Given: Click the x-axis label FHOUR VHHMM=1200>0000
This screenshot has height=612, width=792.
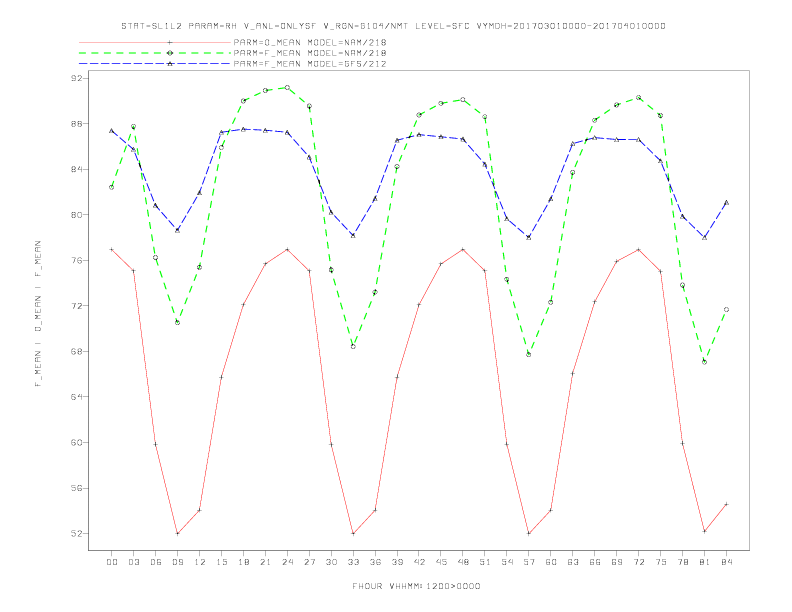Looking at the screenshot, I should click(x=416, y=586).
